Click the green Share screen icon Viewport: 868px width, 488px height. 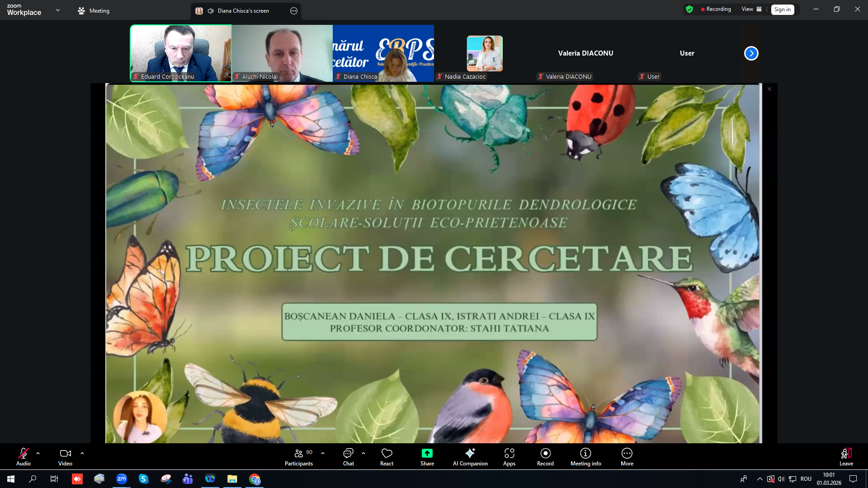click(427, 453)
